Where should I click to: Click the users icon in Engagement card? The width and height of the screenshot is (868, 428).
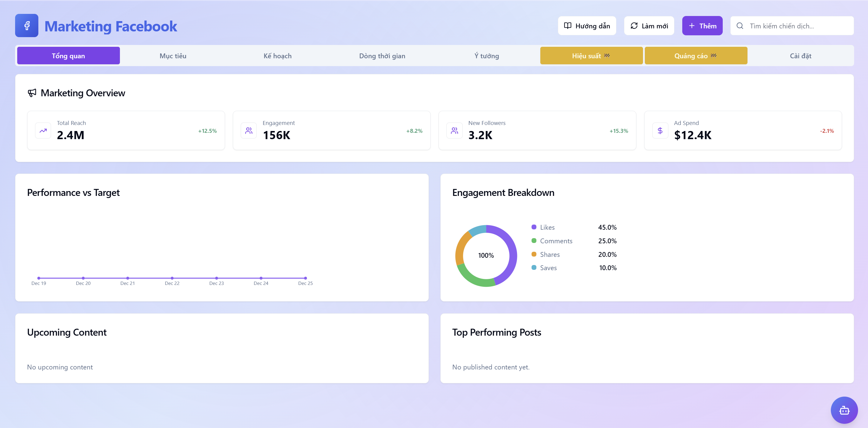(249, 131)
